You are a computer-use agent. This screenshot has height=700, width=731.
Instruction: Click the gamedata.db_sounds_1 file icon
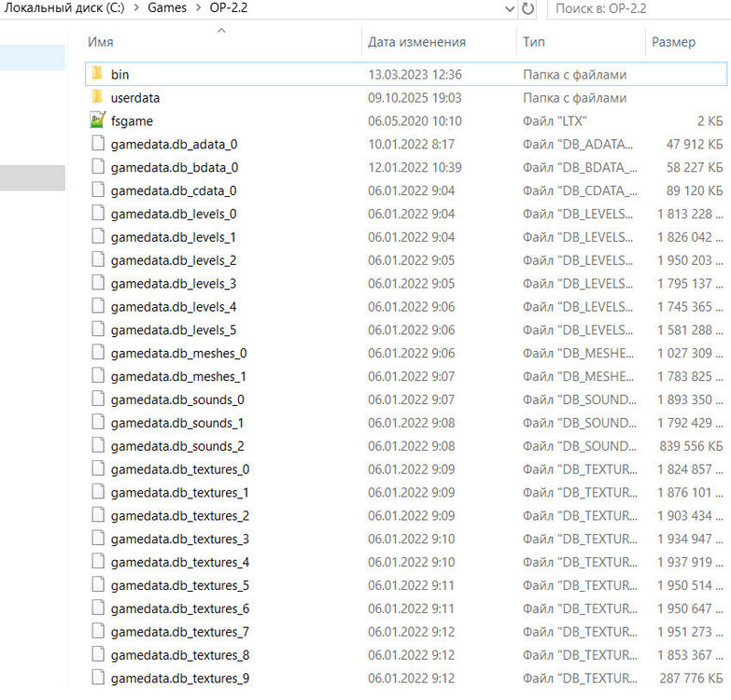[97, 423]
